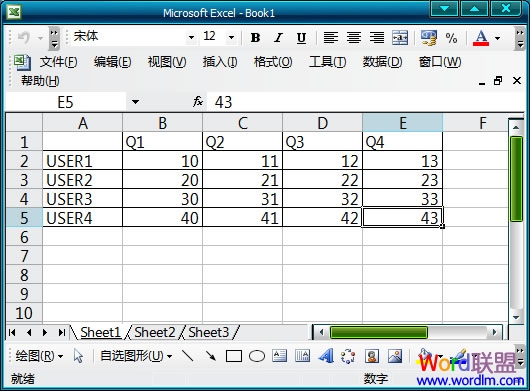Click the Insert Function fx icon

[198, 101]
